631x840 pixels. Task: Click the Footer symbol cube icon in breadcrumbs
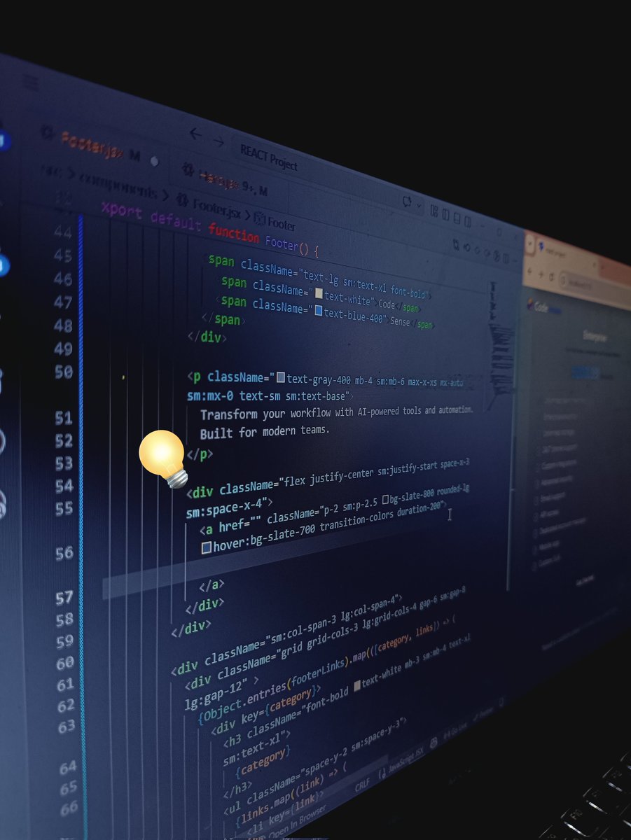[x=259, y=218]
